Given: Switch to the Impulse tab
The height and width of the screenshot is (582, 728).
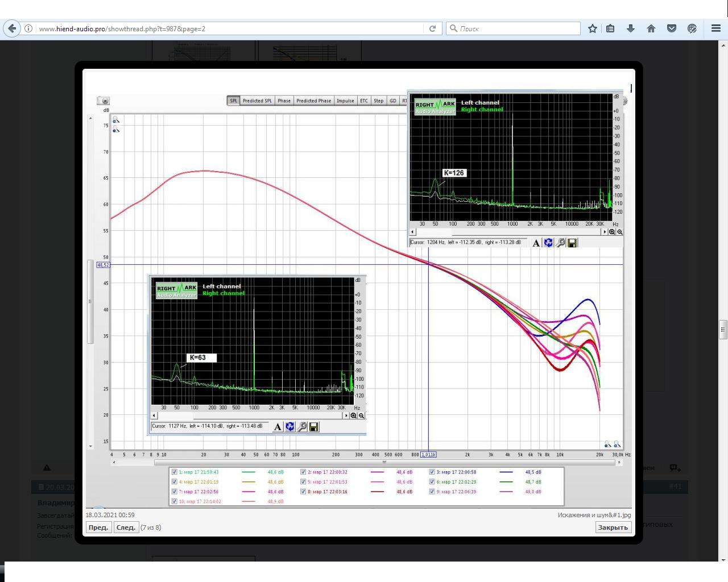Looking at the screenshot, I should pyautogui.click(x=345, y=101).
